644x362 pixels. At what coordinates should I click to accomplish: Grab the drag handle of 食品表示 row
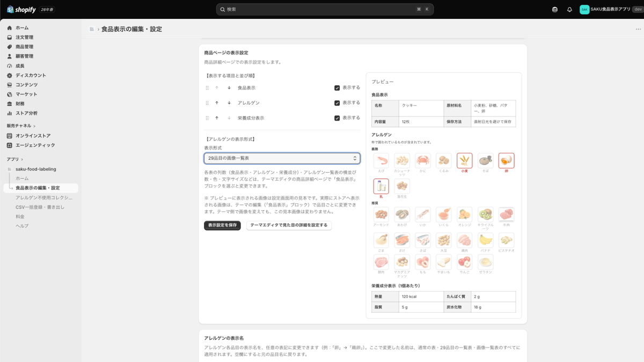207,87
